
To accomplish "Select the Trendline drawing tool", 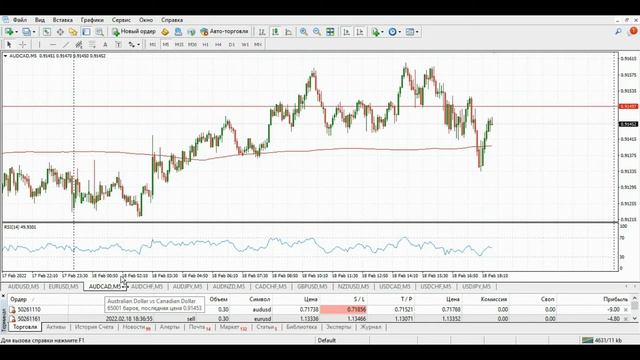I will 66,44.
